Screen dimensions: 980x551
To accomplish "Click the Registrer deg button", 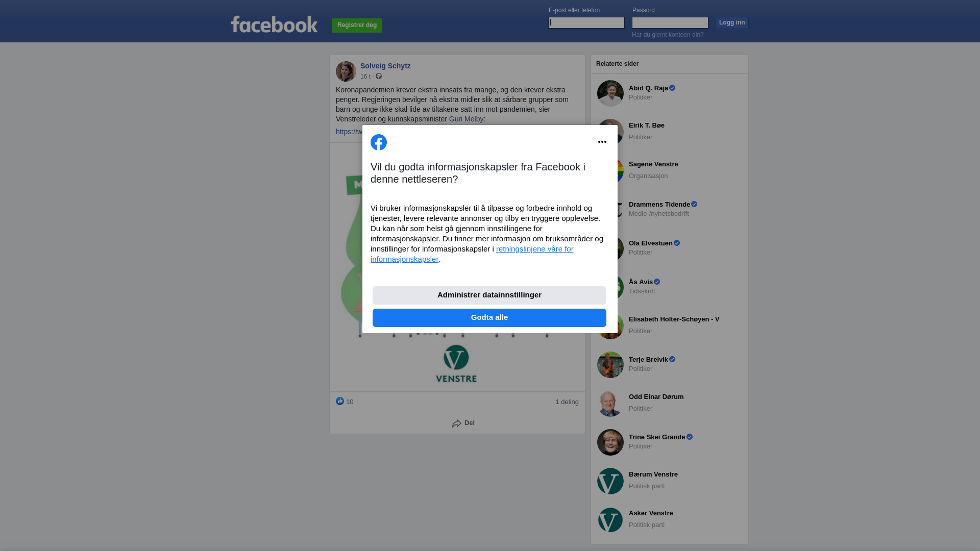I will 357,26.
